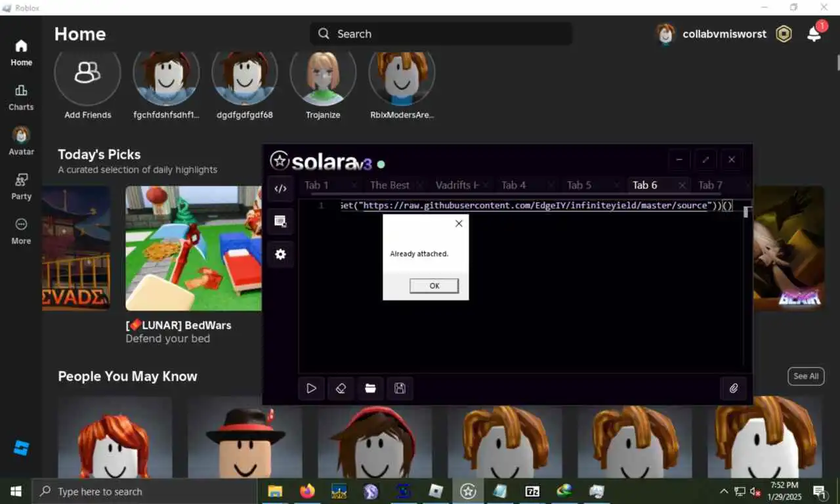This screenshot has width=840, height=504.
Task: Switch to Tab 7 in Solara
Action: pyautogui.click(x=710, y=185)
